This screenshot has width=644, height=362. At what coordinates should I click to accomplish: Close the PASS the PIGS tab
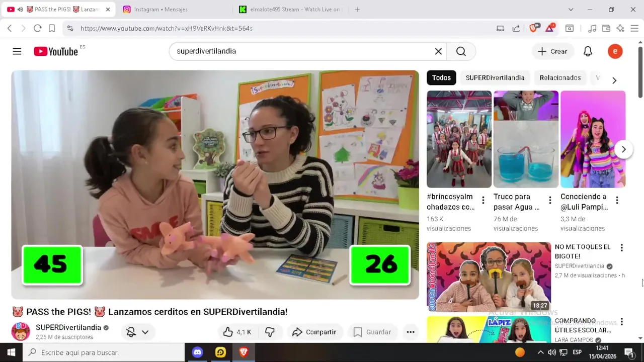[x=108, y=9]
